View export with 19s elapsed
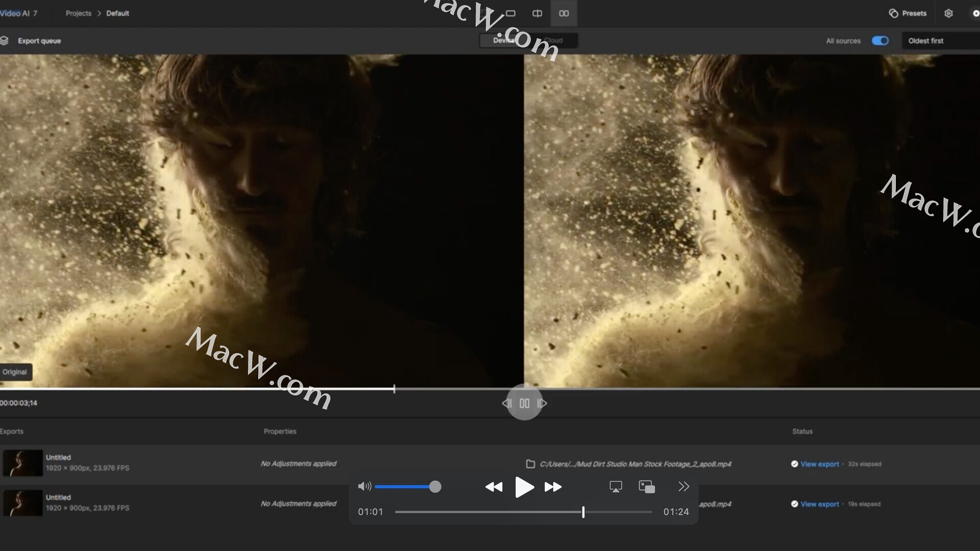Screen dimensions: 980x551 820,504
